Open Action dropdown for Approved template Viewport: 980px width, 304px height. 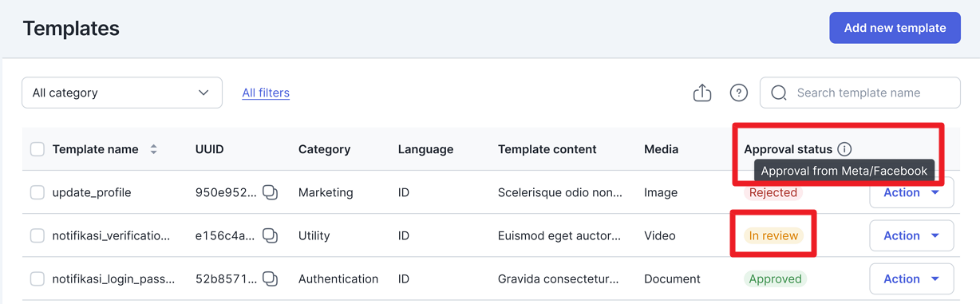[x=911, y=278]
